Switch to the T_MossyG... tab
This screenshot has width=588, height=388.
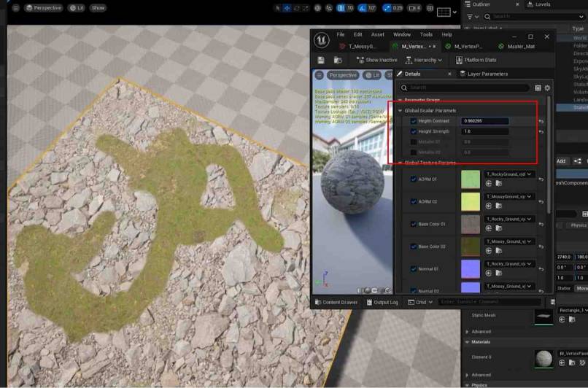(357, 47)
